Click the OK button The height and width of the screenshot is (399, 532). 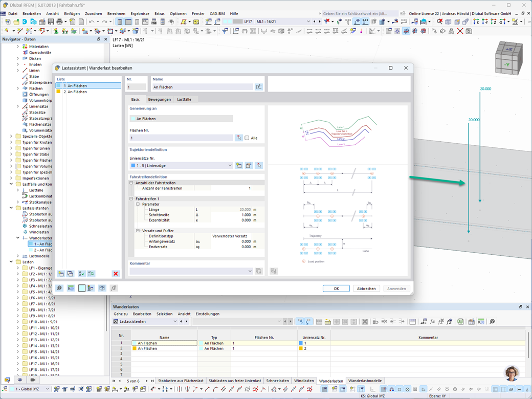[336, 289]
